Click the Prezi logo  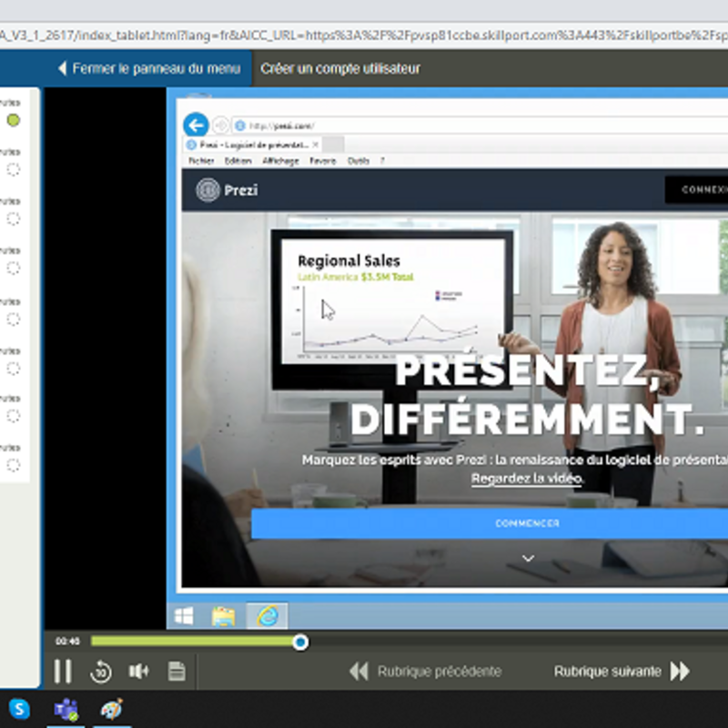227,190
